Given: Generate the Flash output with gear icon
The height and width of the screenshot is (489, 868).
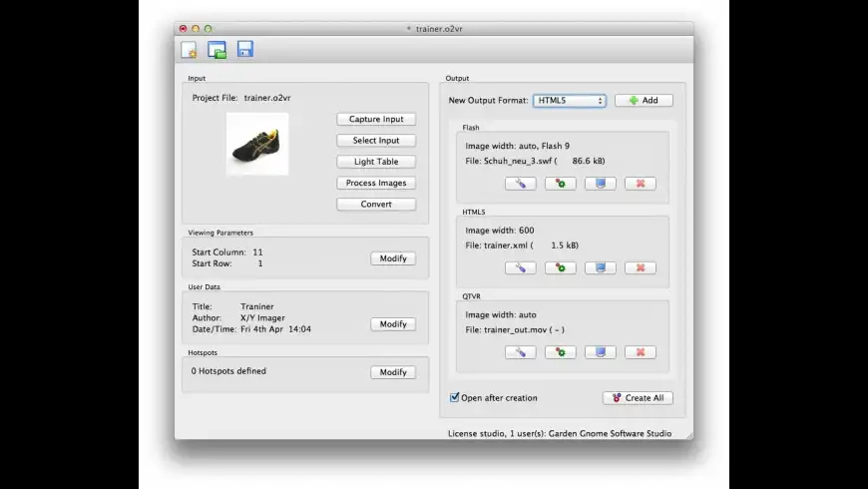Looking at the screenshot, I should point(560,184).
